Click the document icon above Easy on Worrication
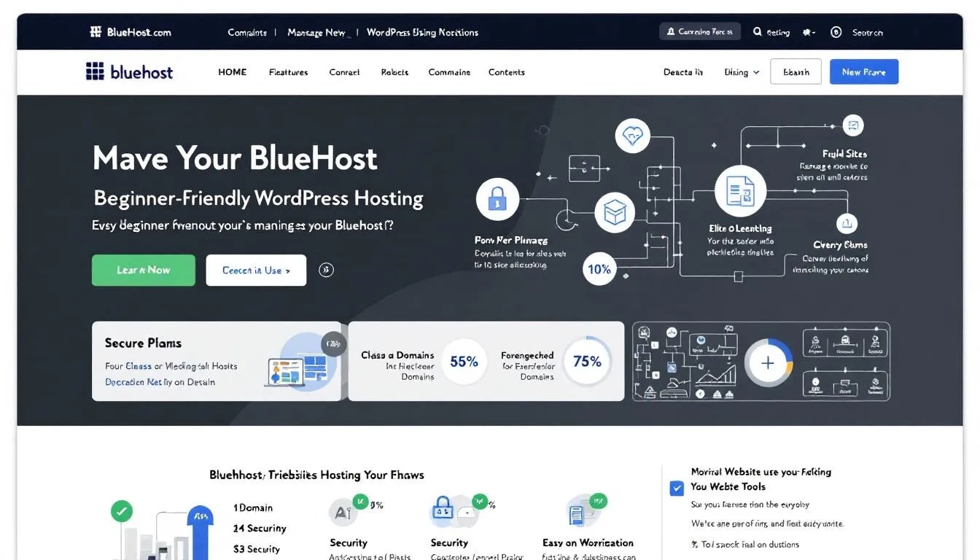Screen dimensions: 980x560 tap(578, 514)
